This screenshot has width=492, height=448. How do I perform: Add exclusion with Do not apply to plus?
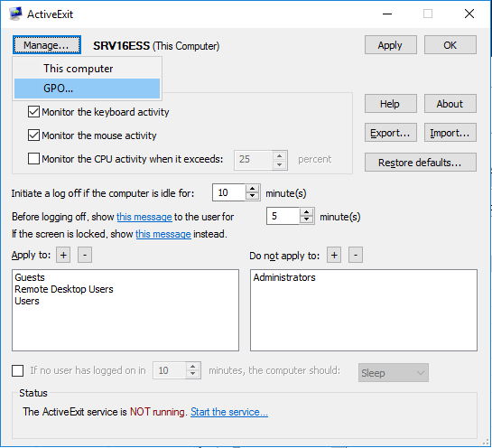[x=334, y=255]
